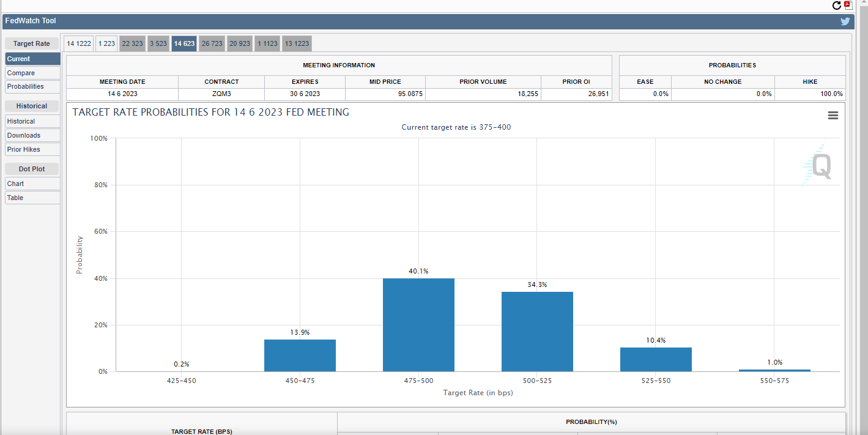This screenshot has height=435, width=868.
Task: Click the 450-475 bar in chart
Action: [300, 355]
